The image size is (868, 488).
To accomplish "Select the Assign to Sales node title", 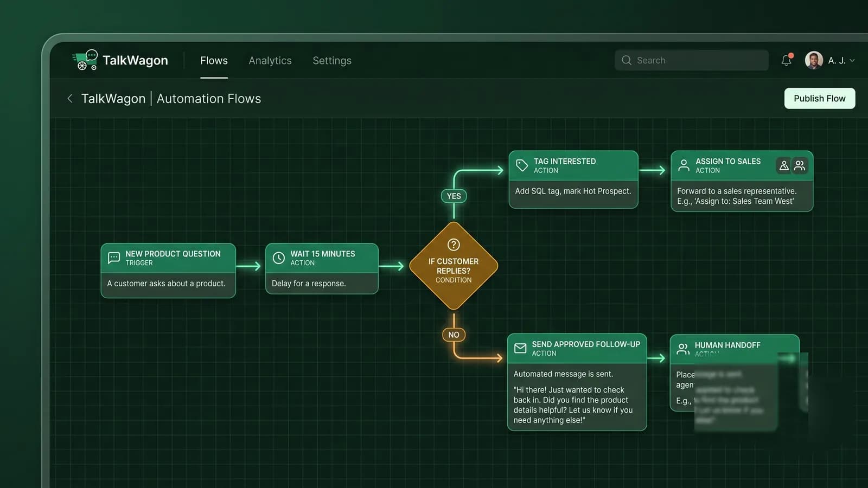I will click(x=728, y=161).
